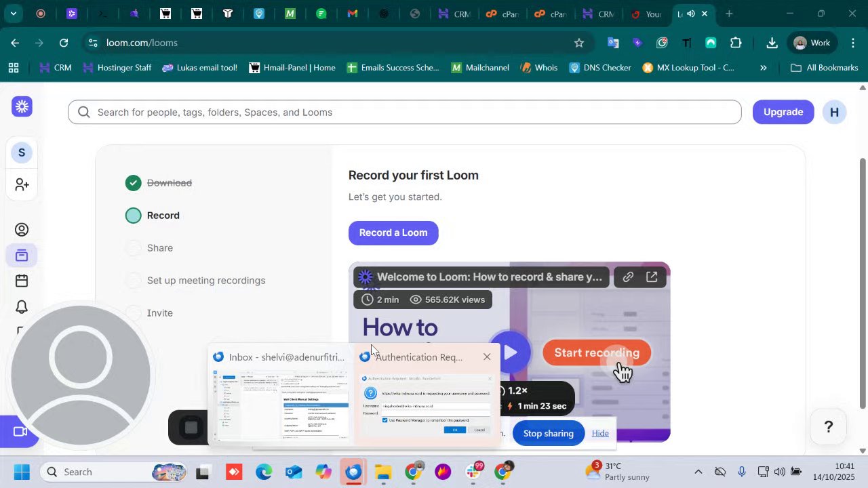The image size is (868, 488).
Task: Open Slack from the taskbar
Action: [474, 472]
